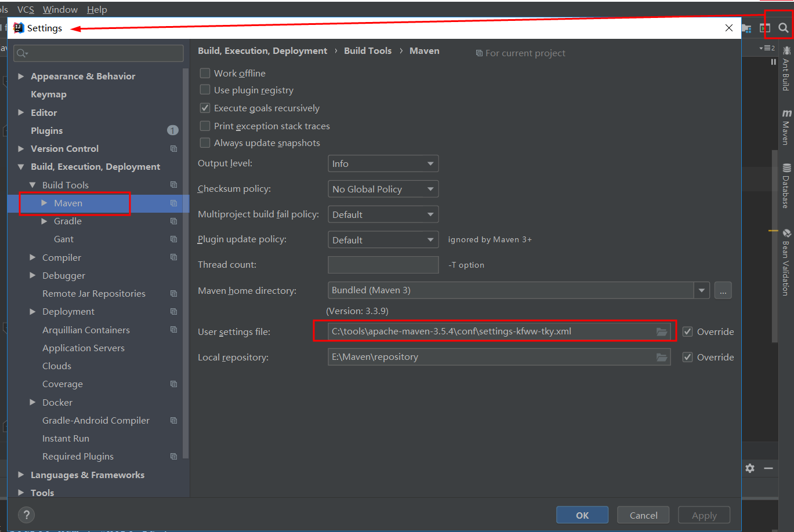Enable the Work offline checkbox
This screenshot has height=532, width=794.
205,73
